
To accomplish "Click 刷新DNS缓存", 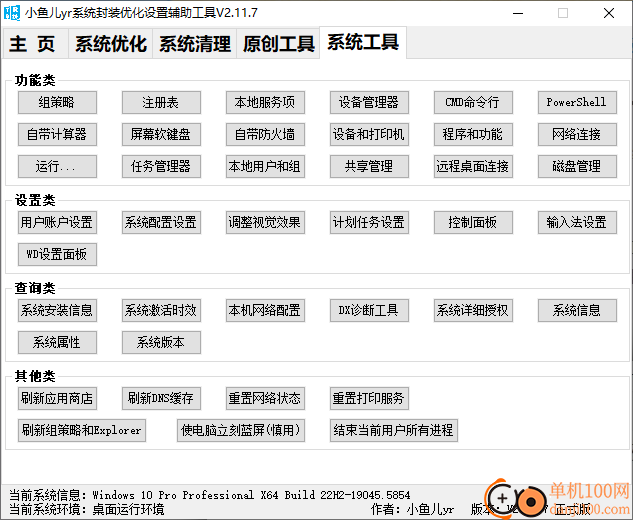I will (161, 398).
